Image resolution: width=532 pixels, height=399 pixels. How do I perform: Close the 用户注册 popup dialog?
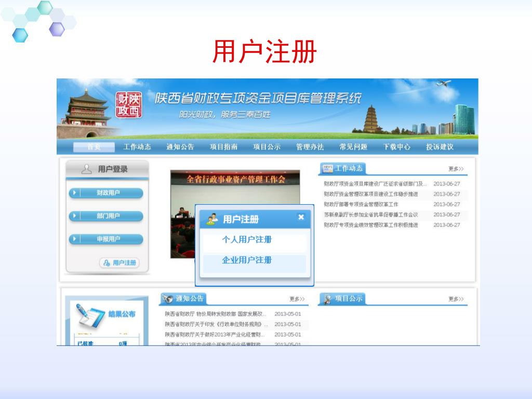coord(301,217)
